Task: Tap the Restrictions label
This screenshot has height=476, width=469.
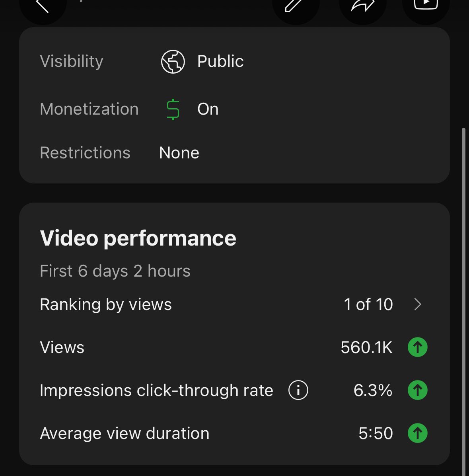Action: point(85,153)
